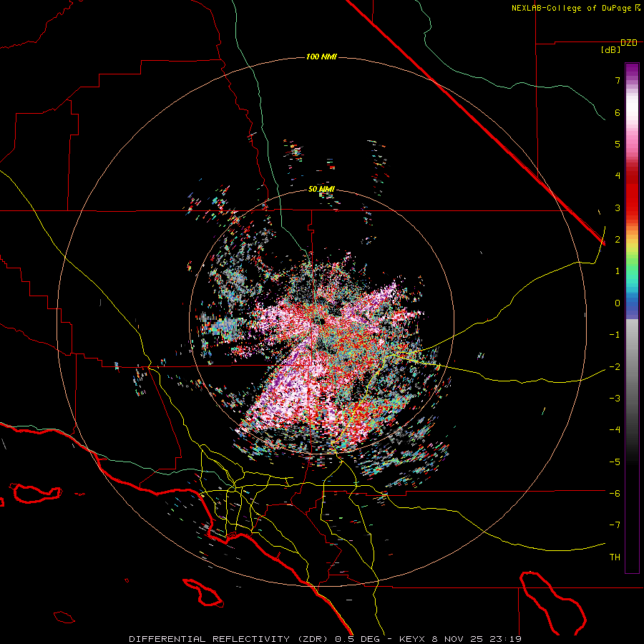This screenshot has width=644, height=644.
Task: Click scale value -2 on the legend
Action: click(615, 367)
